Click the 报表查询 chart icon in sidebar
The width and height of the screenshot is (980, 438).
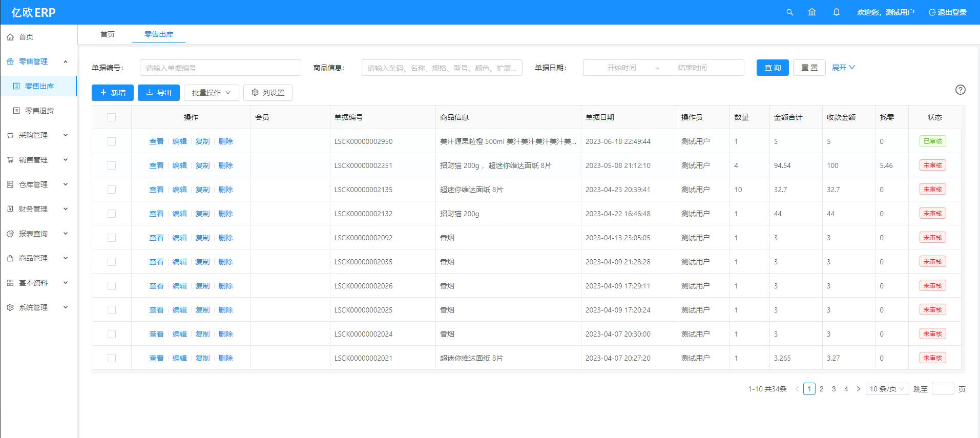(x=10, y=234)
